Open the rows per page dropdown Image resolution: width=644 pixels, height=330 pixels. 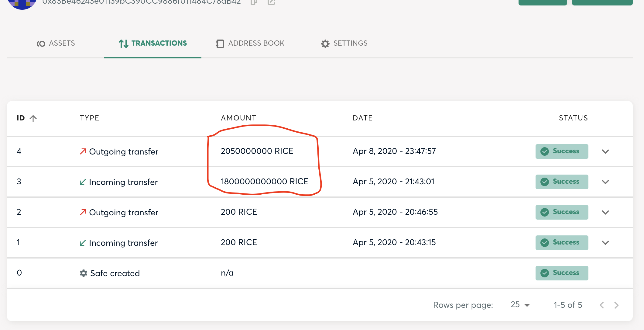pyautogui.click(x=520, y=305)
